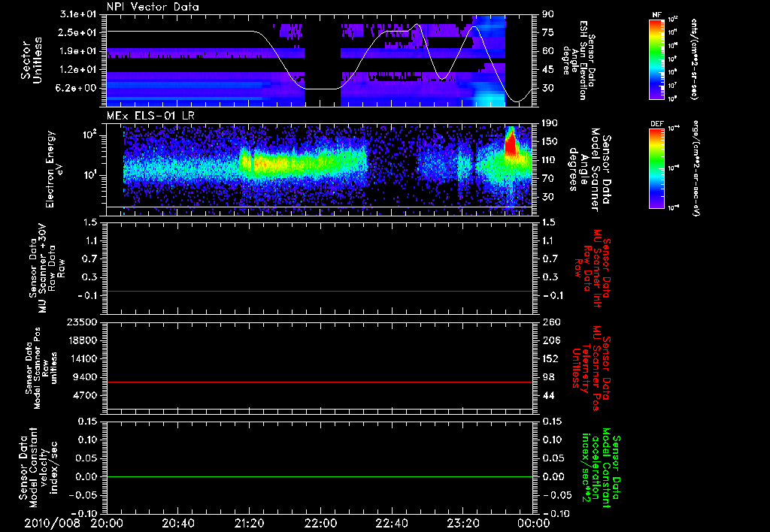This screenshot has width=770, height=532.
Task: Select the 14100 scanner position tick
Action: click(x=83, y=358)
